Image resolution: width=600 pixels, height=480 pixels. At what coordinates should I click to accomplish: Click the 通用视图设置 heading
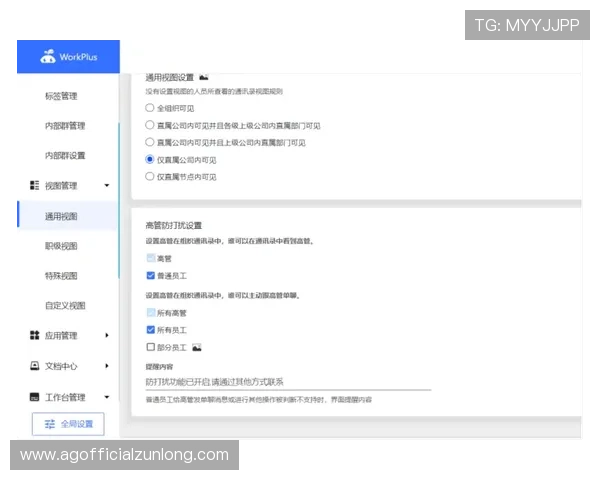[170, 78]
